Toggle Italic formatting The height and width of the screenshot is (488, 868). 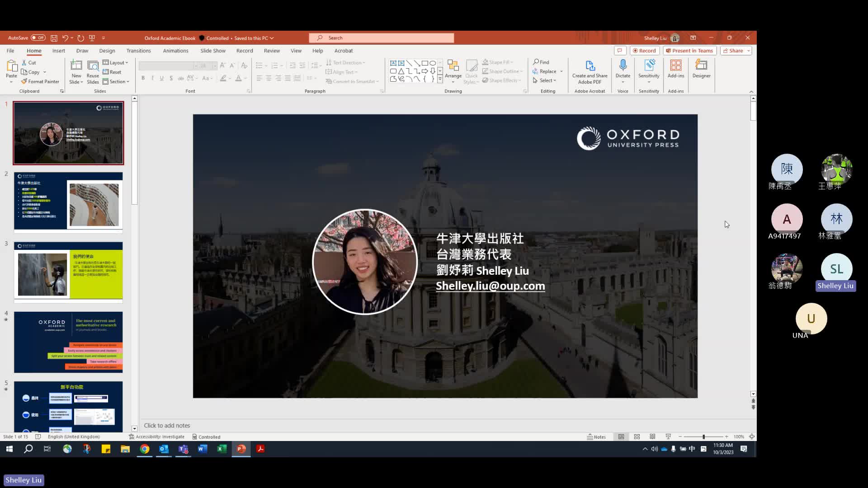tap(152, 78)
